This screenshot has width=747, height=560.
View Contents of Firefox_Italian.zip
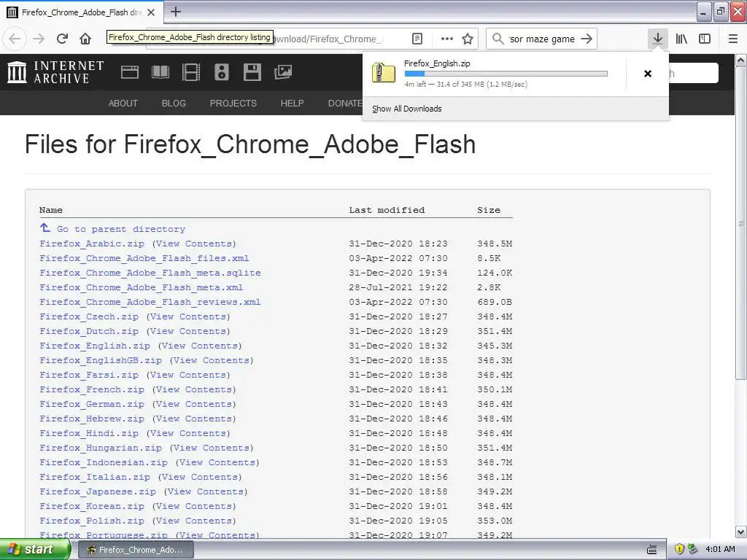point(200,477)
